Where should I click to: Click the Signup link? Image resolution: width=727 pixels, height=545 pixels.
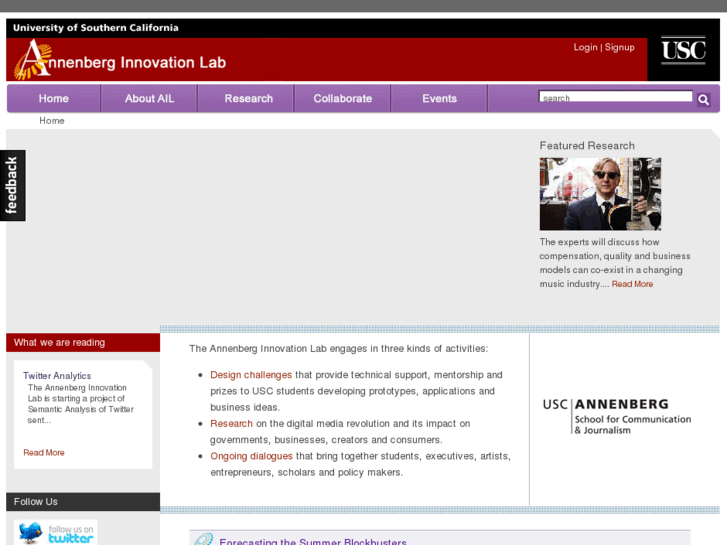click(x=619, y=47)
